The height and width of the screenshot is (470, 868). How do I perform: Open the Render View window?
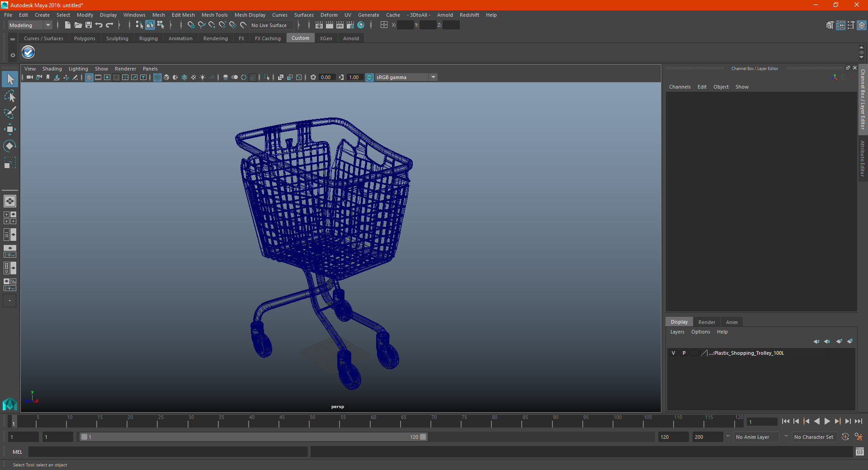coord(319,25)
